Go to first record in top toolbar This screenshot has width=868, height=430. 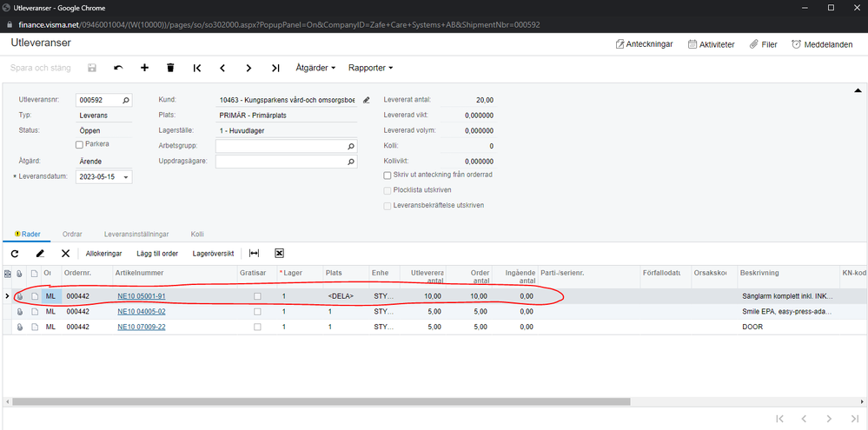click(197, 68)
